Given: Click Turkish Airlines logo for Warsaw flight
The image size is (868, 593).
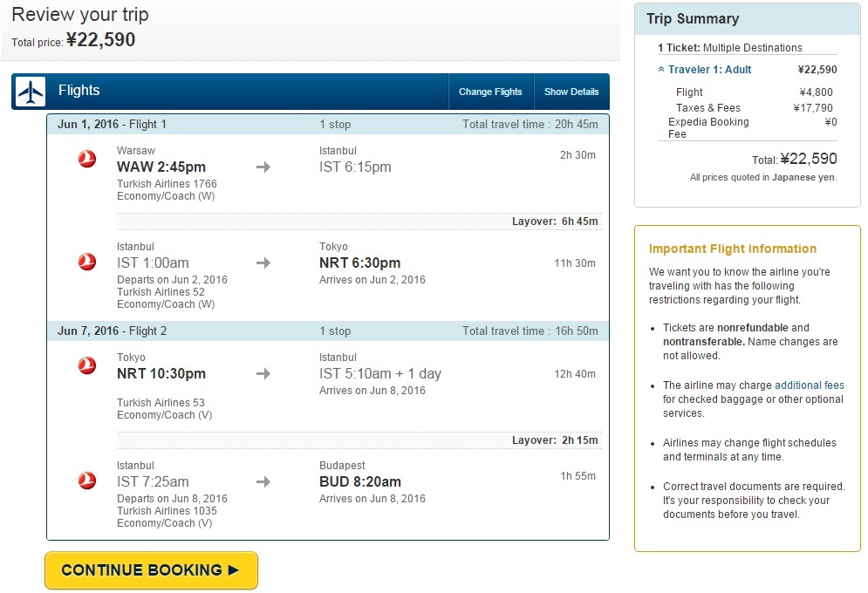Looking at the screenshot, I should (87, 160).
